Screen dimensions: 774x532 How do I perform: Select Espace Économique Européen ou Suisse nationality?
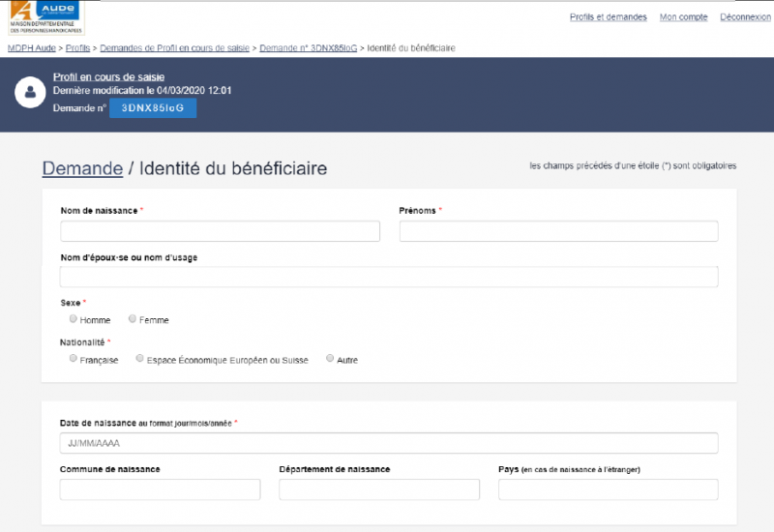[x=140, y=359]
